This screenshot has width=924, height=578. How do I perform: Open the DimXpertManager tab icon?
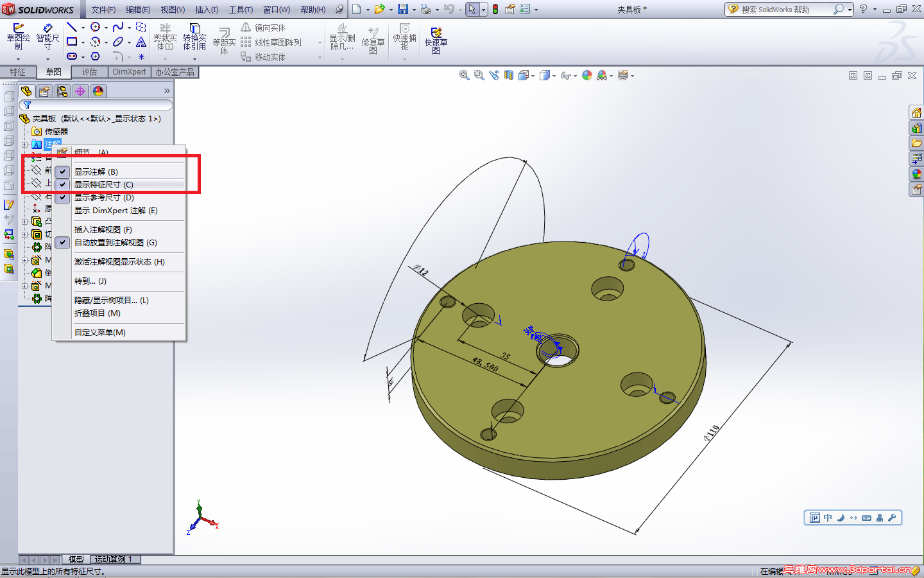[80, 91]
